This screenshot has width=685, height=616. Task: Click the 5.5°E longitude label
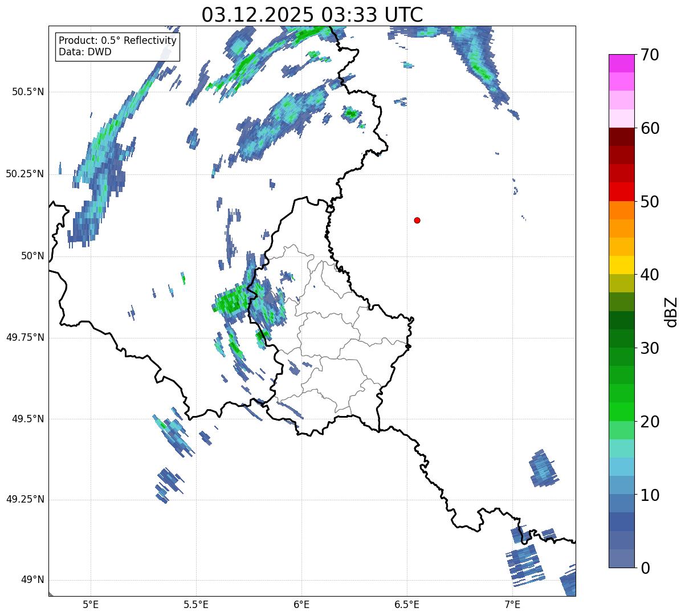coord(196,604)
